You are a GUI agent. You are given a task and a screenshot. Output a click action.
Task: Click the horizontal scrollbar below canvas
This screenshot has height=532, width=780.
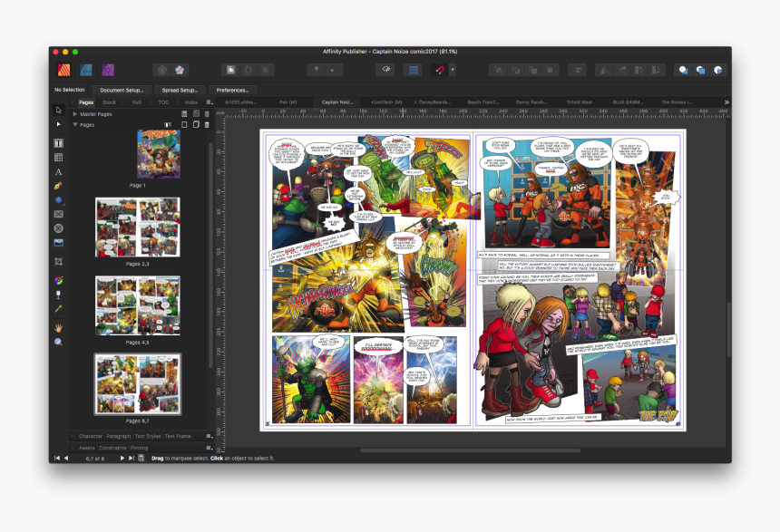click(x=470, y=450)
